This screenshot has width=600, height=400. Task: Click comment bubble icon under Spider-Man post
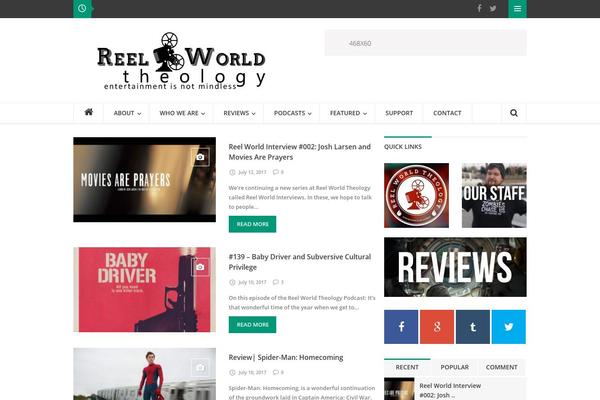pos(276,372)
